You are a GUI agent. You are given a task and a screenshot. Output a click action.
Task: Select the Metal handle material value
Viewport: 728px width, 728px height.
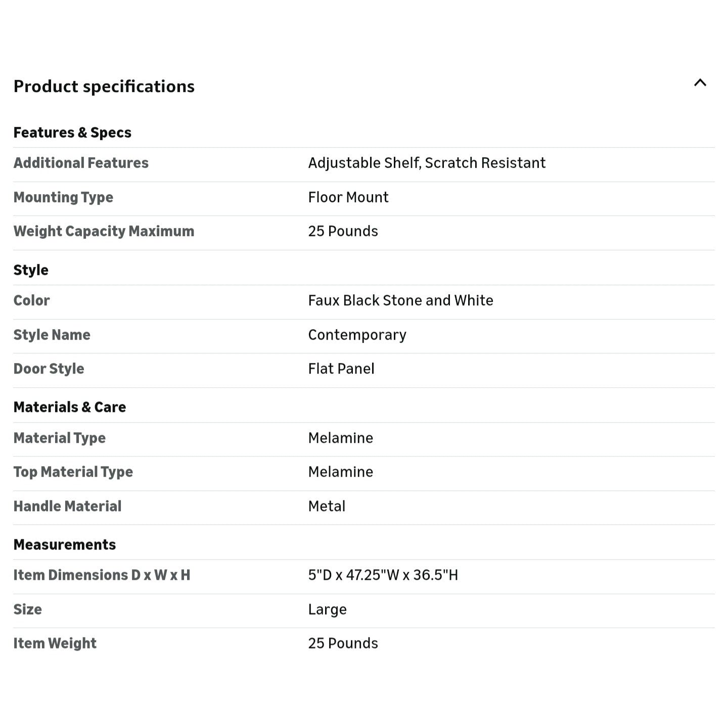pyautogui.click(x=327, y=506)
